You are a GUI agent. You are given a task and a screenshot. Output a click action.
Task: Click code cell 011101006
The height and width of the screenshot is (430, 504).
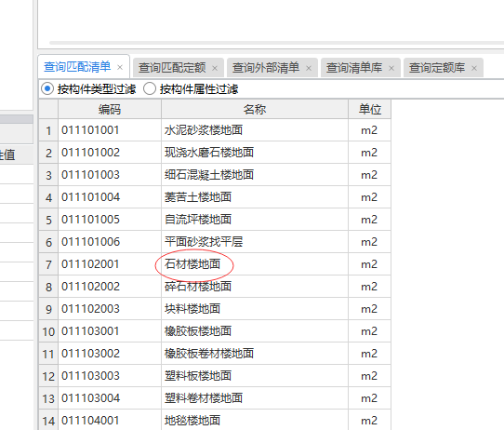110,242
